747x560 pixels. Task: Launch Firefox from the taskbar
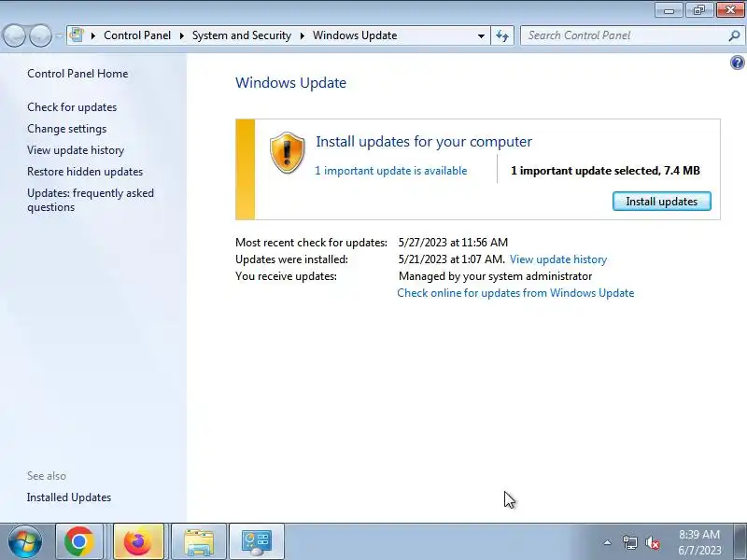click(138, 541)
